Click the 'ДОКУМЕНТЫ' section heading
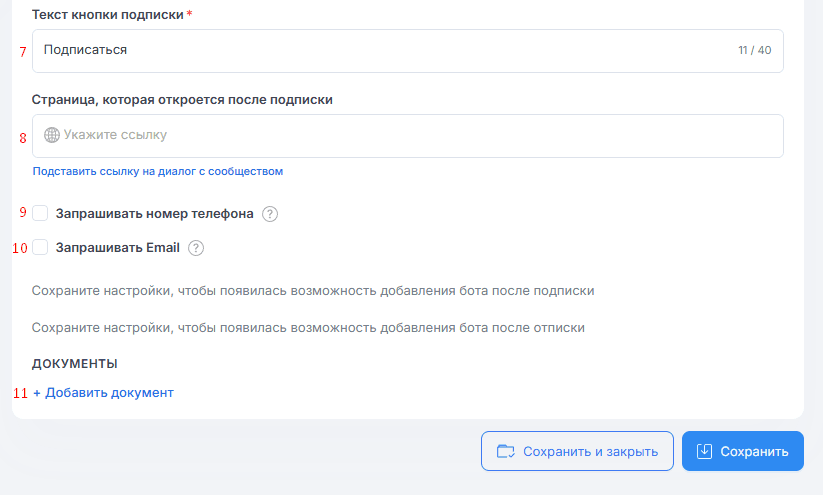The image size is (823, 495). click(75, 363)
